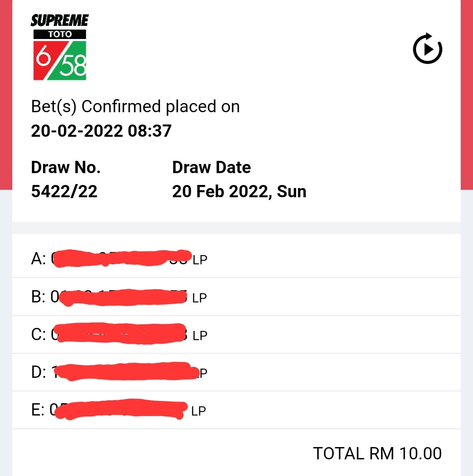Viewport: 473px width, 476px height.
Task: Click the TOTAL RM 10.00 amount
Action: (377, 453)
